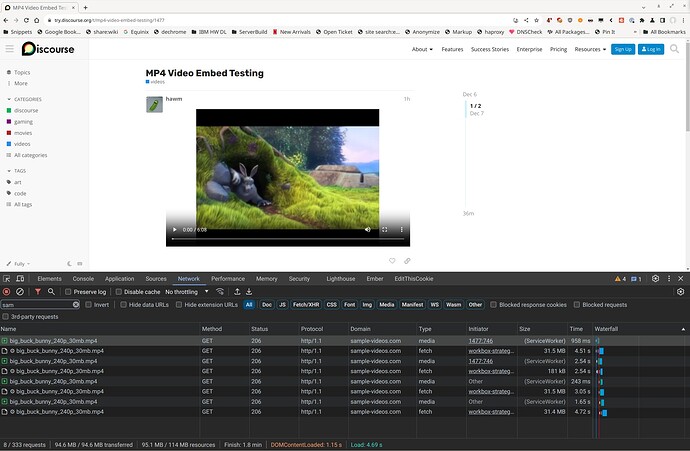Switch to the Elements DevTools tab
690x451 pixels.
(49, 279)
